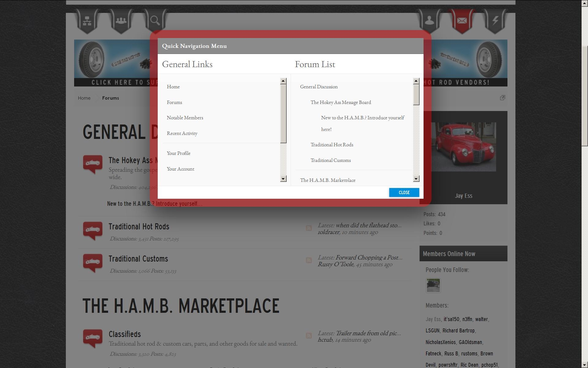The height and width of the screenshot is (368, 588).
Task: Open the alerts lightning bolt icon
Action: click(x=495, y=21)
